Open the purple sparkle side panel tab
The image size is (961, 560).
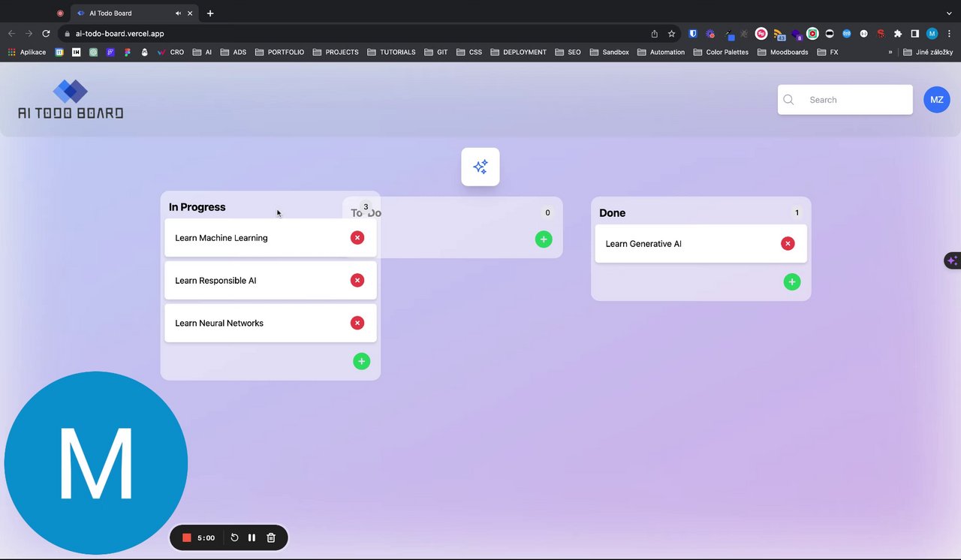point(952,260)
